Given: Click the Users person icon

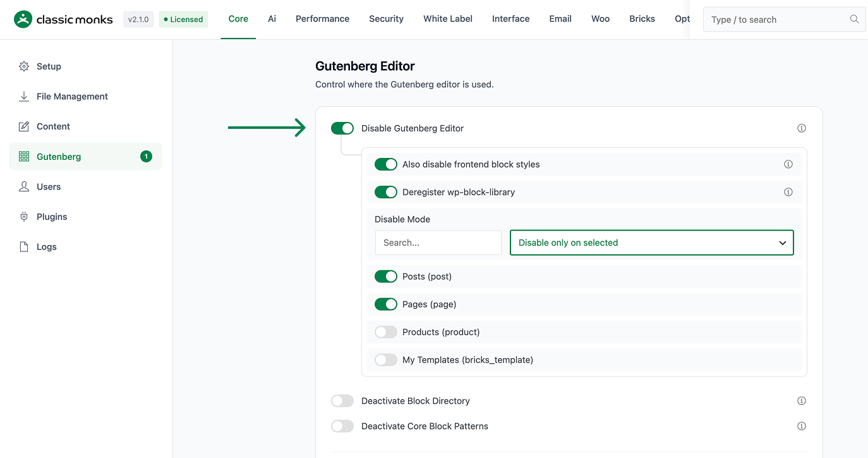Looking at the screenshot, I should coord(24,186).
